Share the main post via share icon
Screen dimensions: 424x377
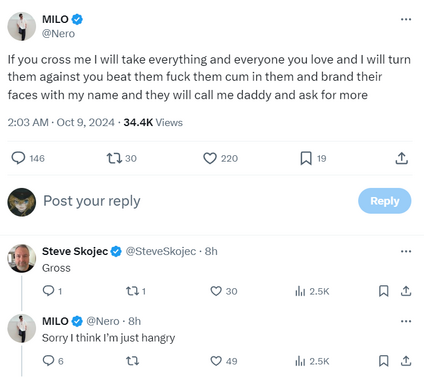(x=402, y=158)
